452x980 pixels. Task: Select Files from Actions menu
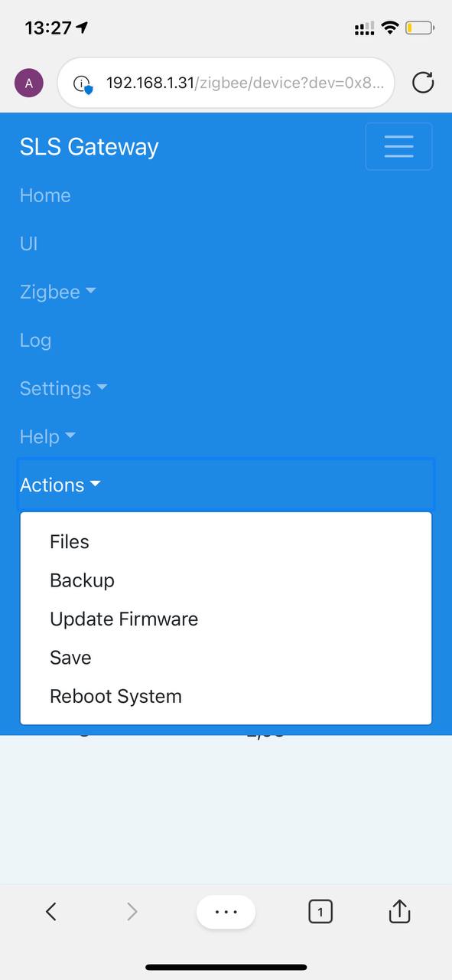point(226,541)
